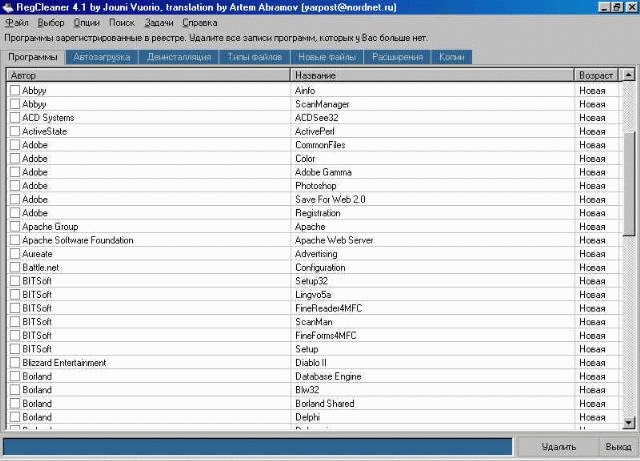Check the Abbyy Ainfo entry checkbox

point(15,90)
